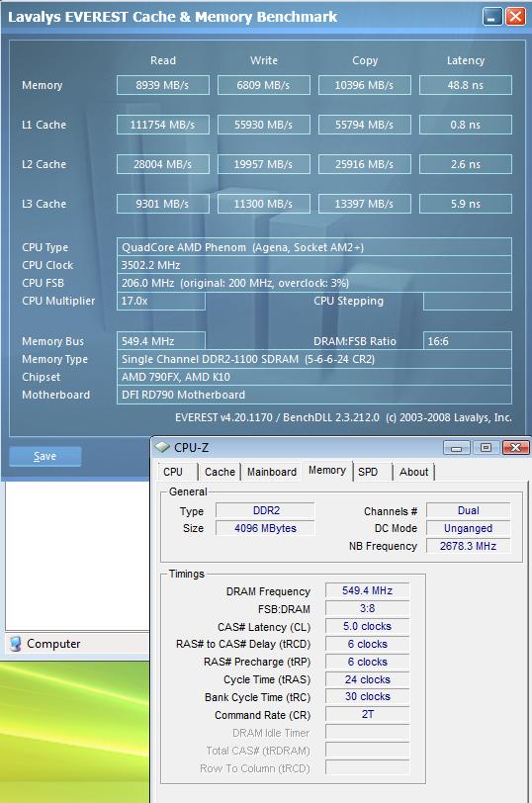
Task: Open the About tab in CPU-Z
Action: [413, 472]
